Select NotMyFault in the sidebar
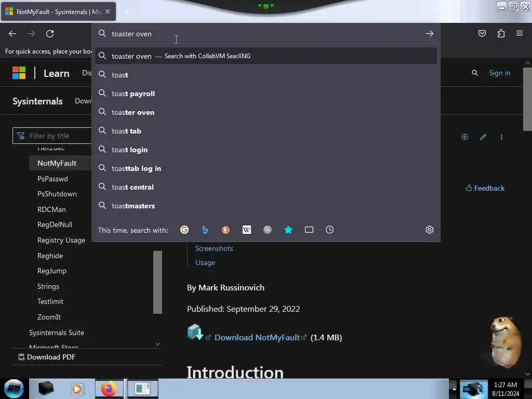This screenshot has height=399, width=532. (x=57, y=163)
